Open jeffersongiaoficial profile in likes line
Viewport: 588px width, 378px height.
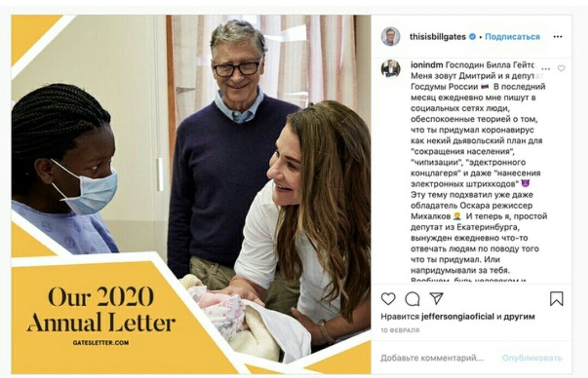pyautogui.click(x=457, y=317)
